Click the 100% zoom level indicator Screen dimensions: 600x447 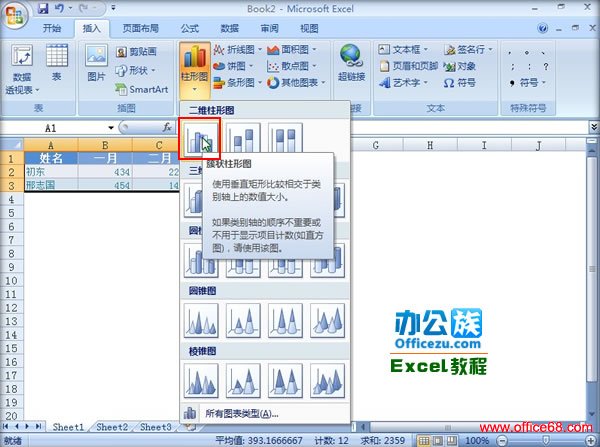tap(477, 441)
